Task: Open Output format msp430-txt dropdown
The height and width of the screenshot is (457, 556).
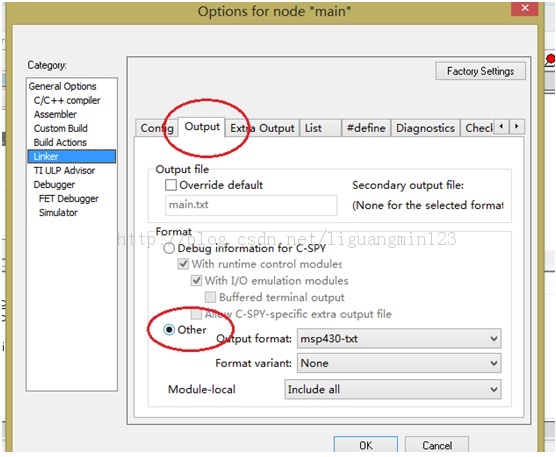Action: tap(399, 339)
